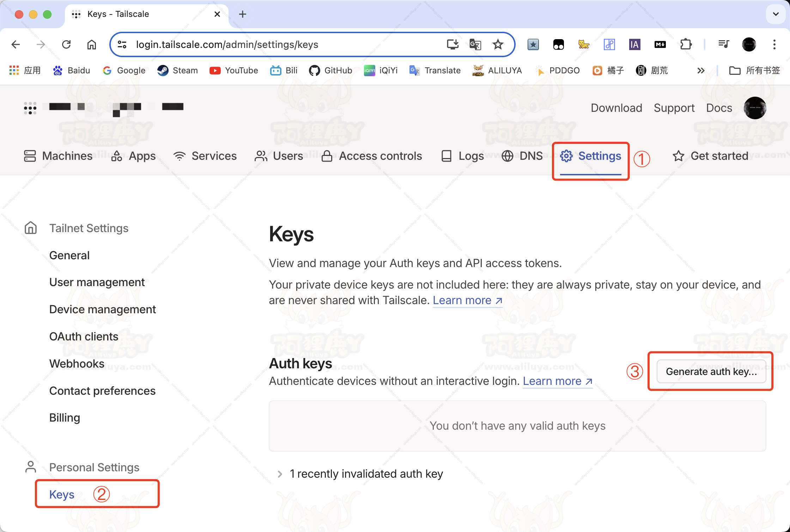This screenshot has height=532, width=790.
Task: Open the Google bookmark
Action: click(x=124, y=71)
